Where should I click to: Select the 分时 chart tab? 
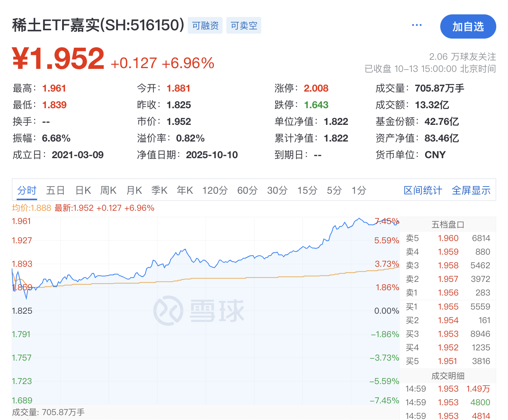pyautogui.click(x=27, y=190)
